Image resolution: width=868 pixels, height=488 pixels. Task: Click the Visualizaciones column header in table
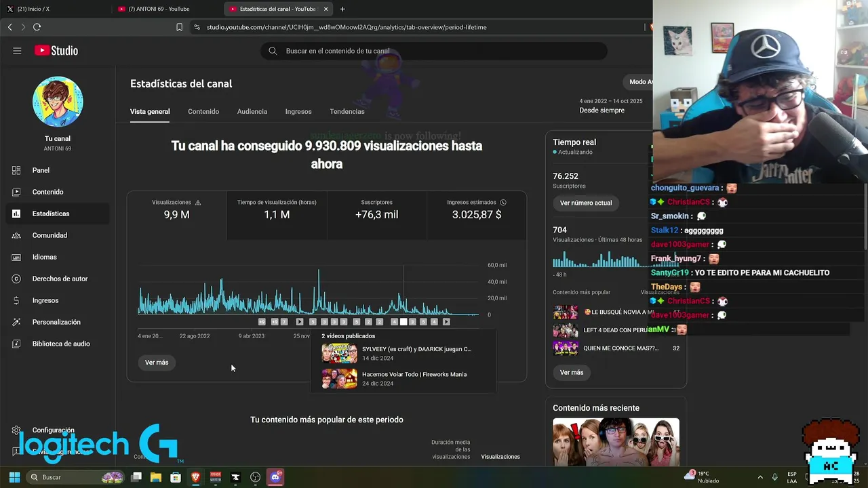point(500,457)
